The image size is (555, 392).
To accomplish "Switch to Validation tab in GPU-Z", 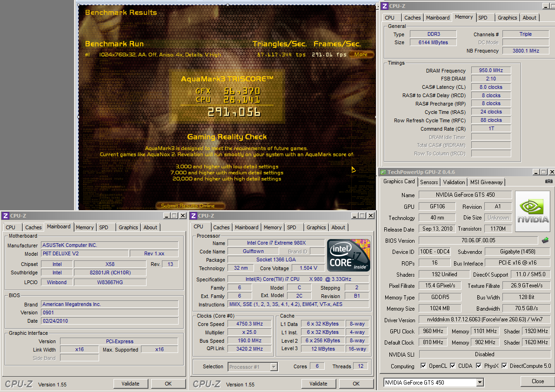I will click(x=454, y=182).
